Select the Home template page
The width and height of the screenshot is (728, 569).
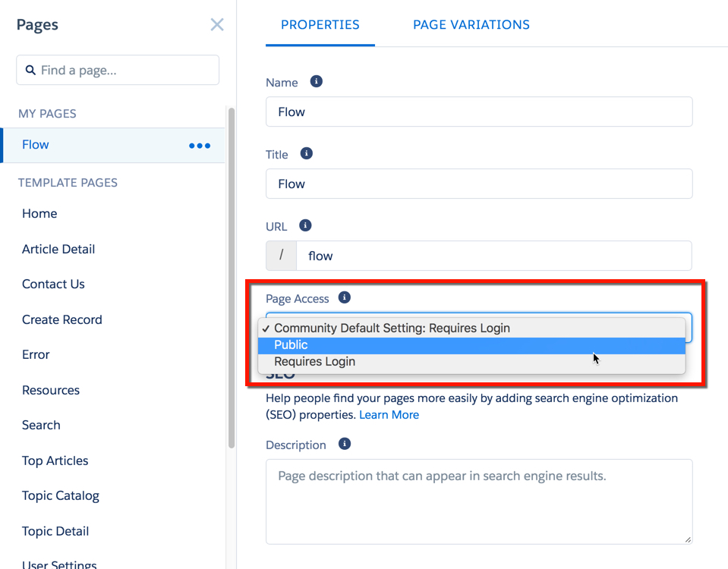(39, 213)
